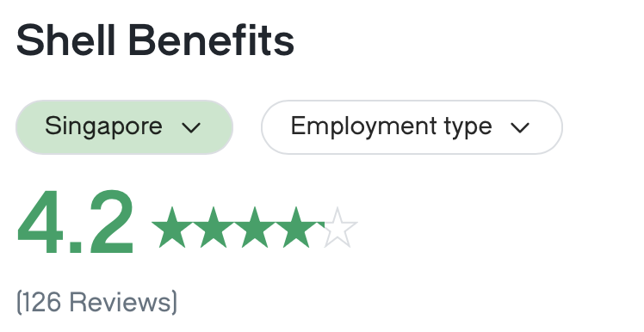Click the large 4.2 rating number
This screenshot has height=332, width=644.
[75, 223]
